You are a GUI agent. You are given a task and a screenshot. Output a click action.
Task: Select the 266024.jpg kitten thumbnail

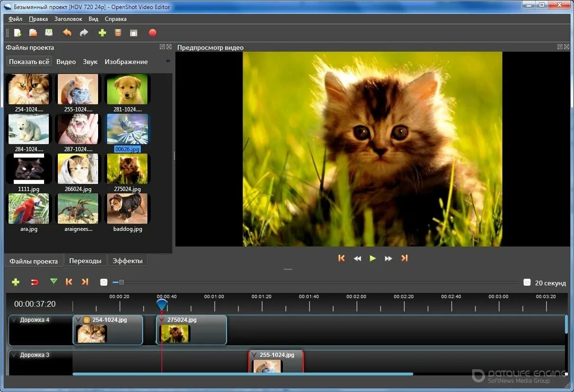(78, 169)
